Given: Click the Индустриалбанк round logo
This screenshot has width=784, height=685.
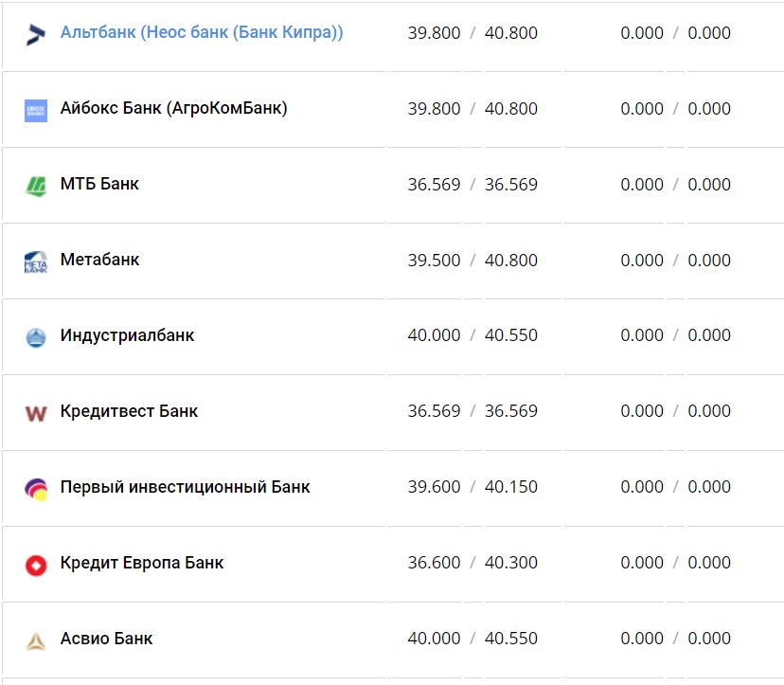Looking at the screenshot, I should click(35, 336).
